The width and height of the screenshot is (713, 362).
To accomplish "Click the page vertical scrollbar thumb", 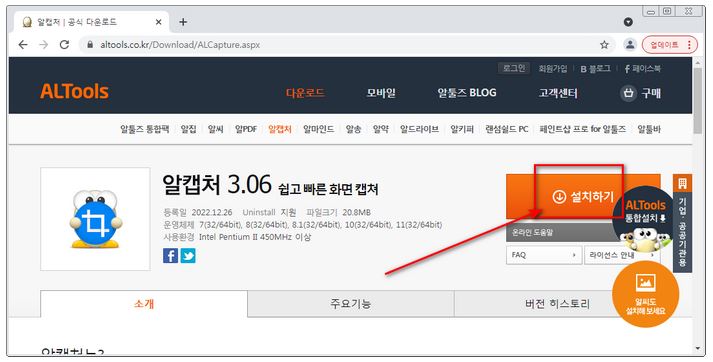I will tap(698, 101).
